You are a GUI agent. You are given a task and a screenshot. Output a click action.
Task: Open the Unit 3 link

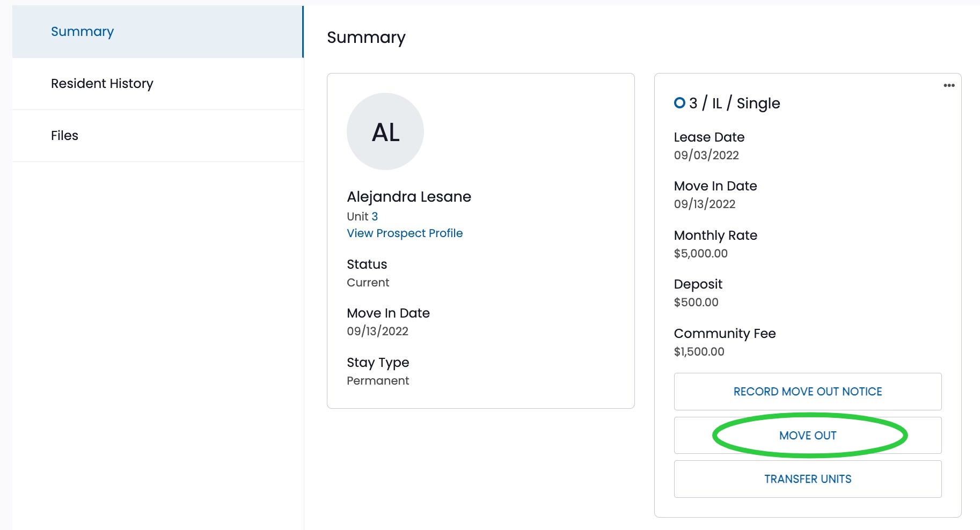click(375, 216)
